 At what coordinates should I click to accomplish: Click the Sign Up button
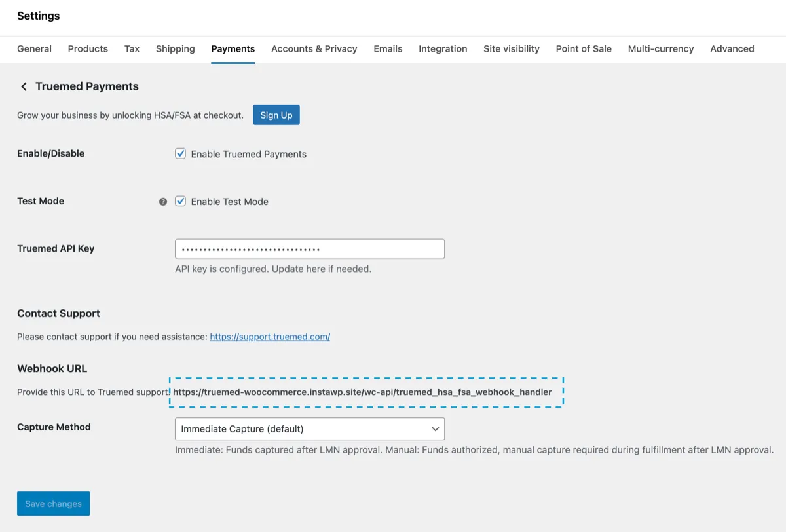276,115
